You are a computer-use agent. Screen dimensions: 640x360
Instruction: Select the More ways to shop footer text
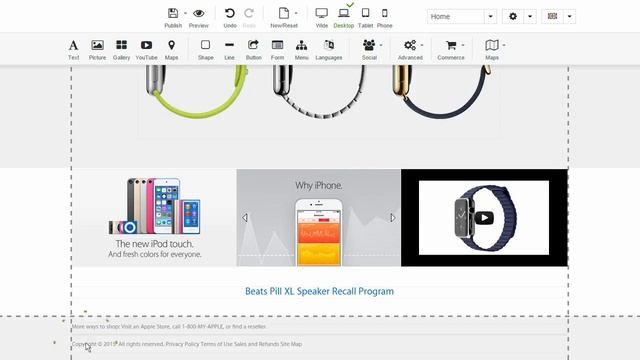point(169,327)
